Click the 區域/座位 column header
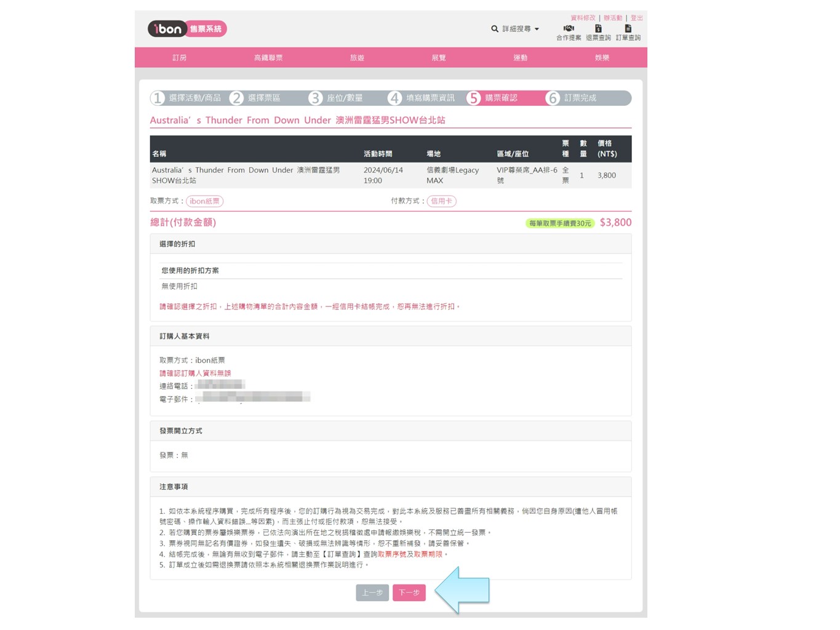 [x=513, y=154]
